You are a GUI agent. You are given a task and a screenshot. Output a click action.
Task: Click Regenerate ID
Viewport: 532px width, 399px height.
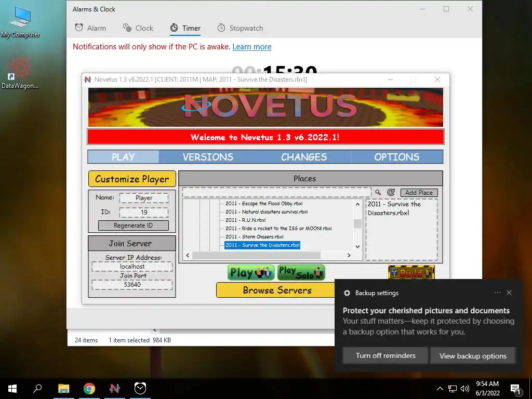134,225
